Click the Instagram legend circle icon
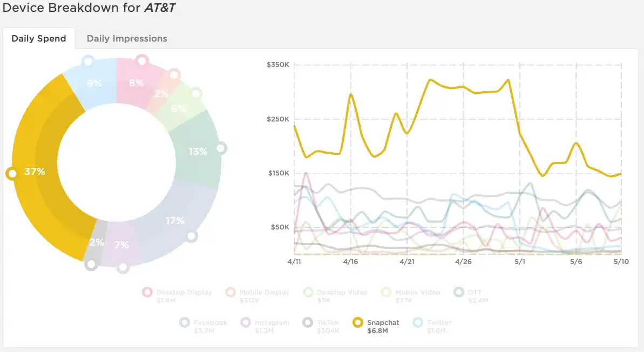Screen dimensions: 644x352 [x=246, y=322]
